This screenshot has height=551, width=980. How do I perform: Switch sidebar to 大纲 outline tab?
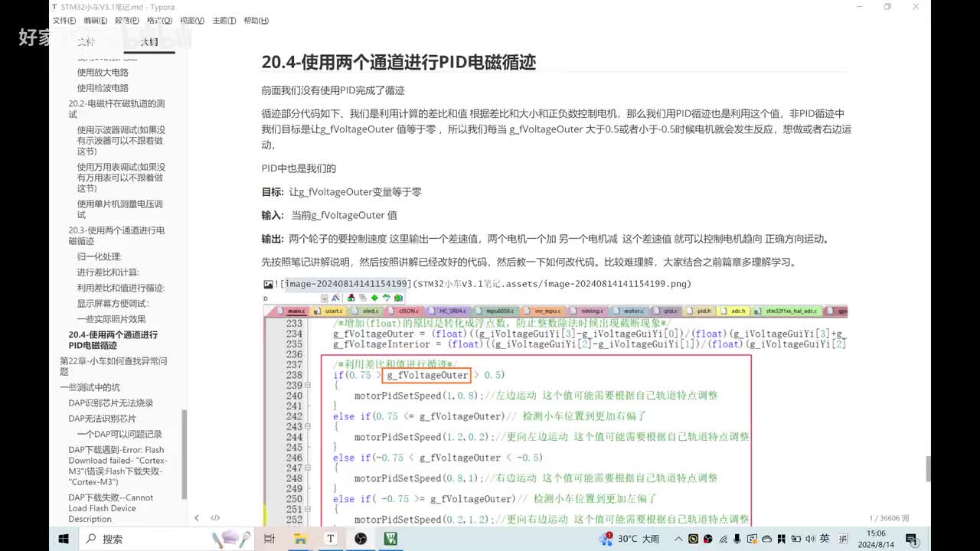(149, 41)
